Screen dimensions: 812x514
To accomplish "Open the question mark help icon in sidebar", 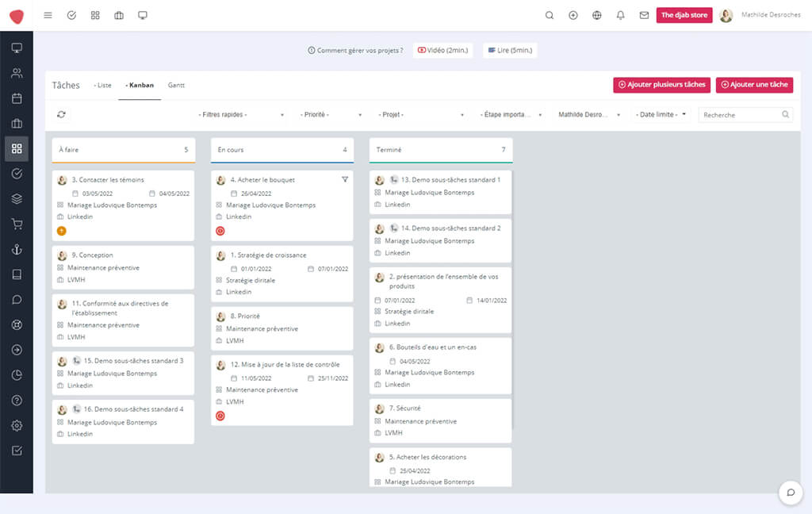I will [x=17, y=400].
